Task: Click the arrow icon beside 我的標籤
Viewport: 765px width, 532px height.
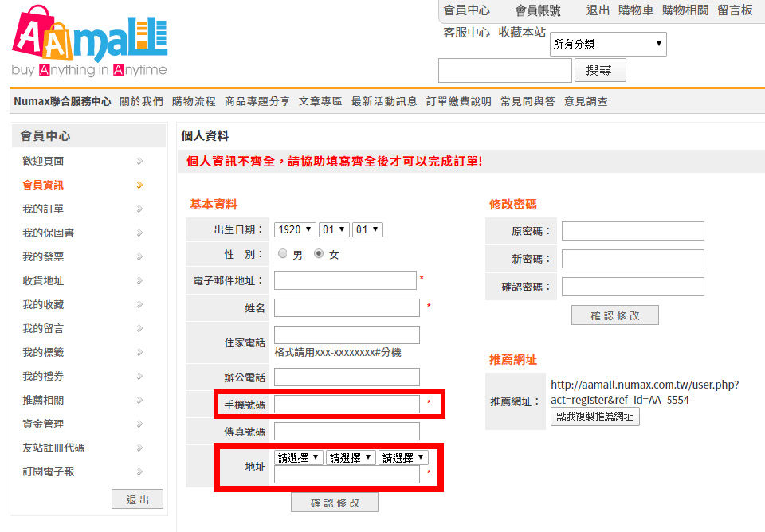Action: coord(139,352)
